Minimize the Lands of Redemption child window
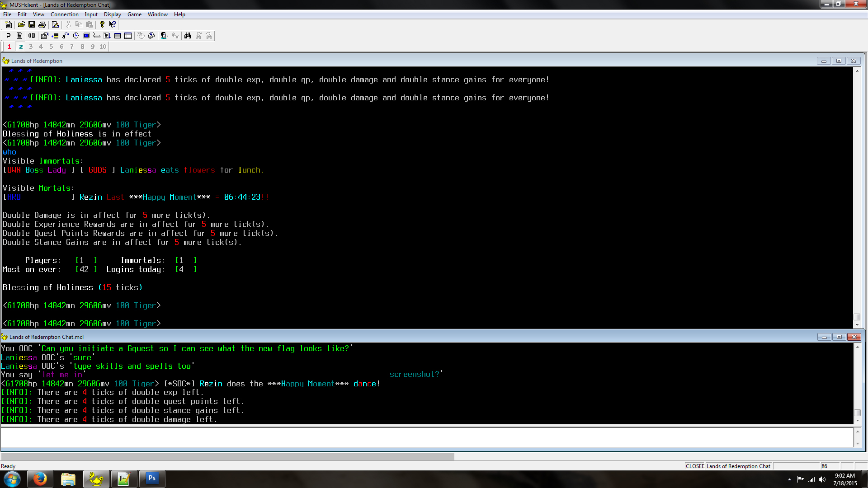This screenshot has height=488, width=868. [824, 61]
